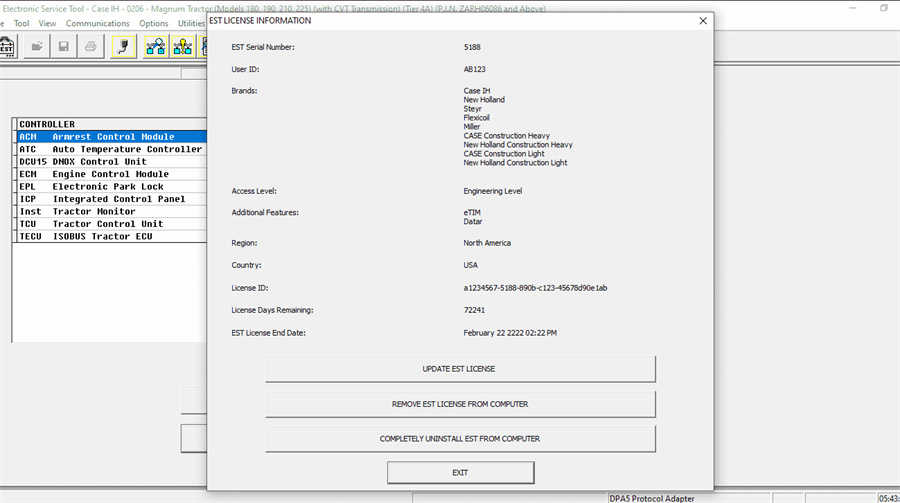This screenshot has height=503, width=900.
Task: Select ATC Auto Temperature Controller row
Action: click(111, 149)
